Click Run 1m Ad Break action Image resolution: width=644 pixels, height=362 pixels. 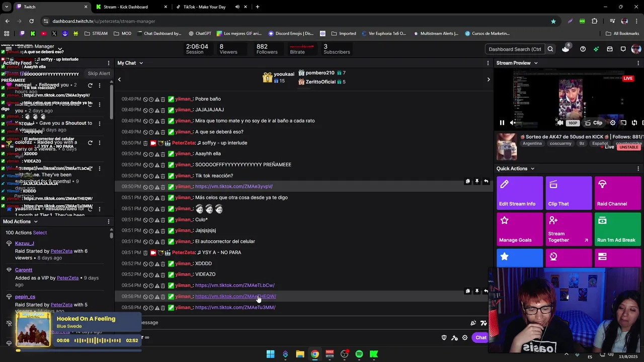point(618,229)
